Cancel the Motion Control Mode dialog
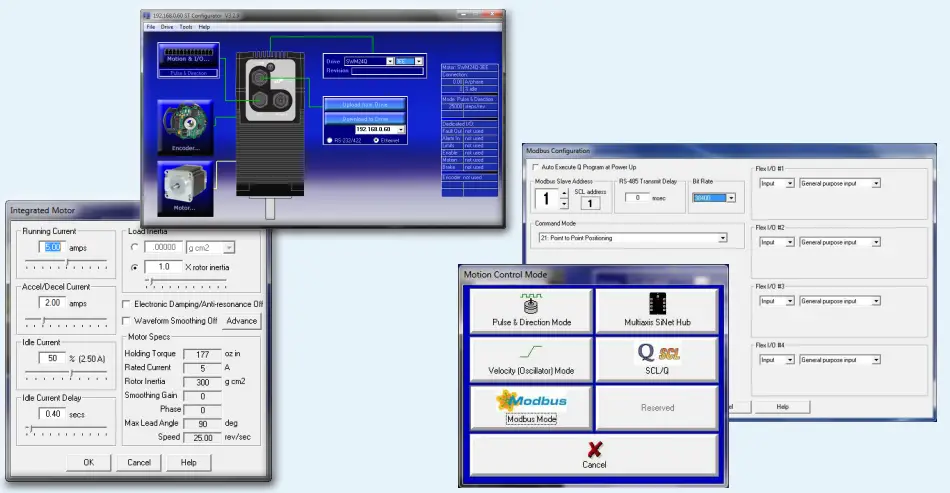Image resolution: width=950 pixels, height=493 pixels. [x=594, y=454]
